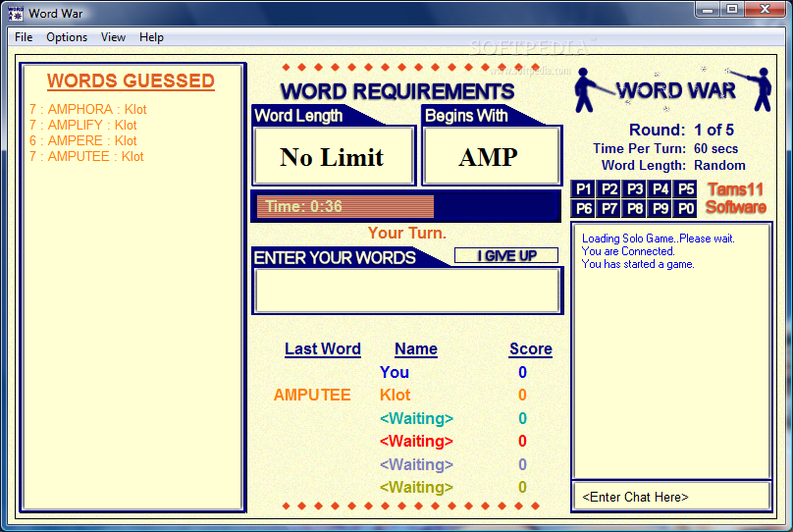Select the P7 player button
Viewport: 793px width, 532px height.
(x=608, y=208)
